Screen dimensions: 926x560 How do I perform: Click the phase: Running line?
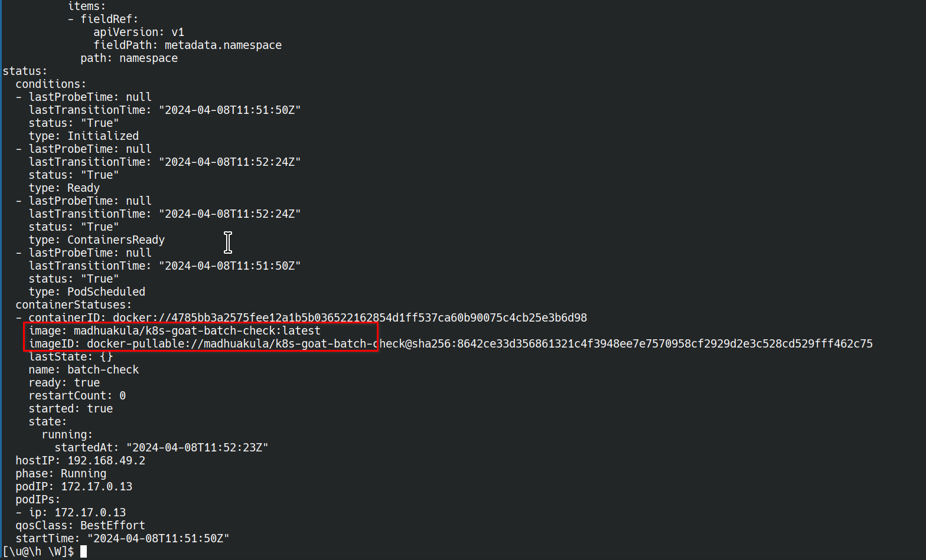coord(61,473)
